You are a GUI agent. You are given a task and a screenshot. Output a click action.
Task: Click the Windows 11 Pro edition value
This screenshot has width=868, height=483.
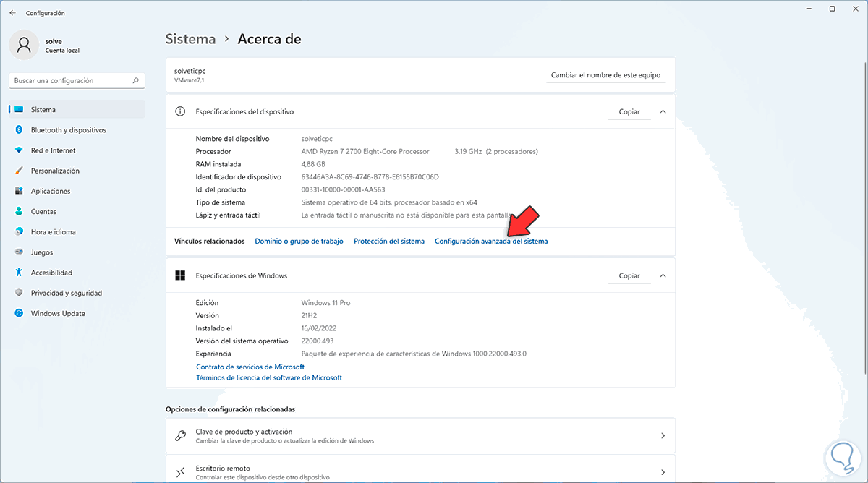[325, 303]
